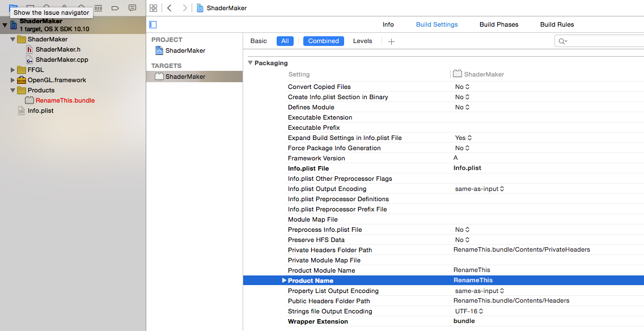Click the related items grid icon
This screenshot has height=331, width=644.
click(x=153, y=8)
